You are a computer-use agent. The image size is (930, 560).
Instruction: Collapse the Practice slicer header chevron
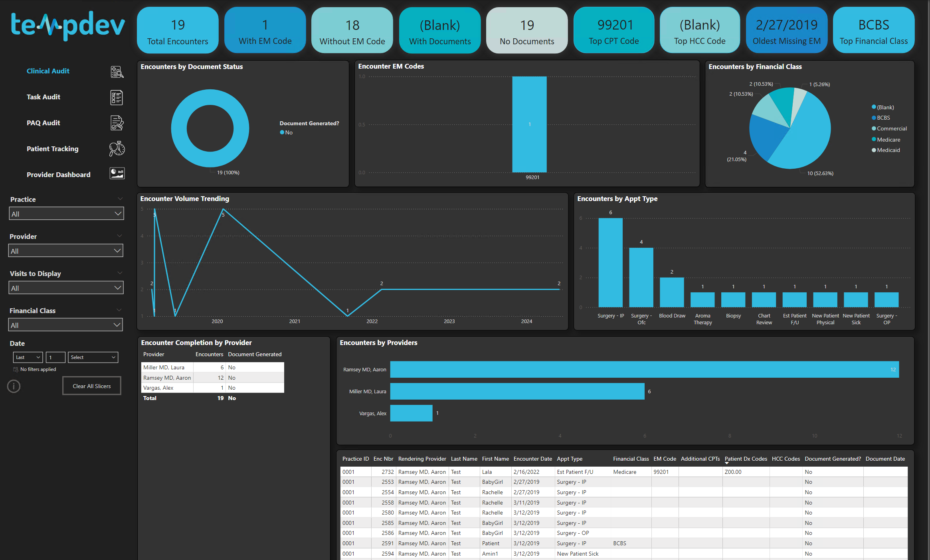pos(120,199)
